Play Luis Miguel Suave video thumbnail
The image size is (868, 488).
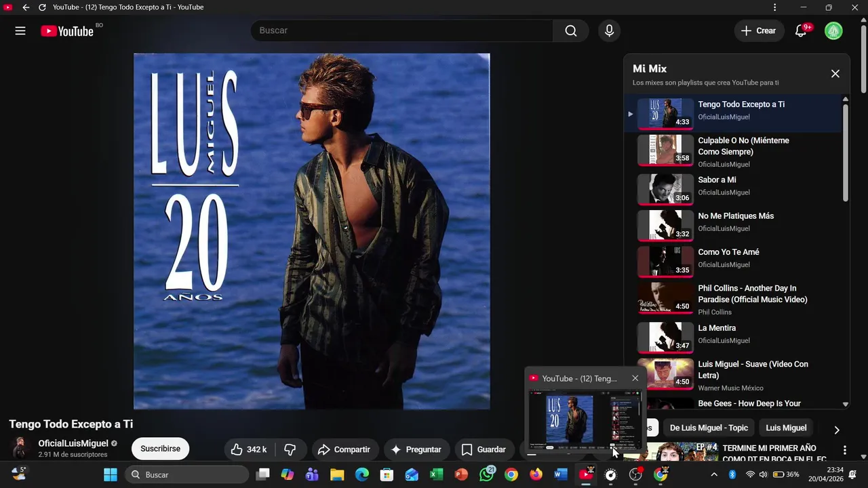pyautogui.click(x=665, y=373)
